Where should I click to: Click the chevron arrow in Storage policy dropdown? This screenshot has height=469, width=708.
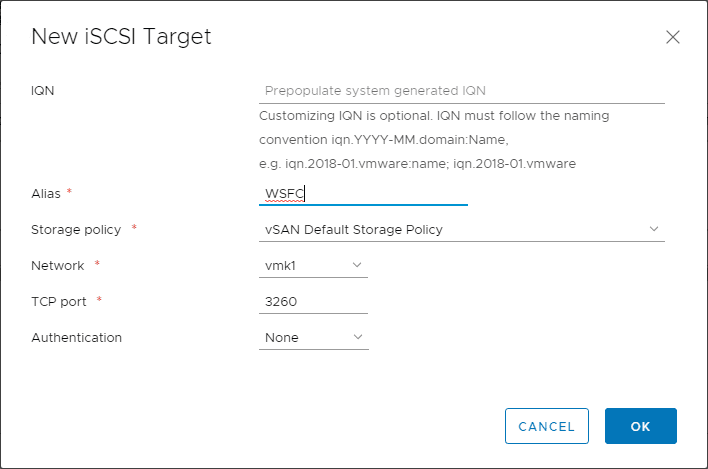click(x=654, y=229)
